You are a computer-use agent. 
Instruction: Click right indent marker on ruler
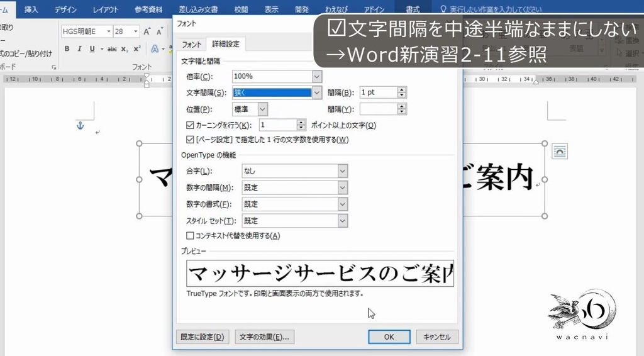click(536, 82)
